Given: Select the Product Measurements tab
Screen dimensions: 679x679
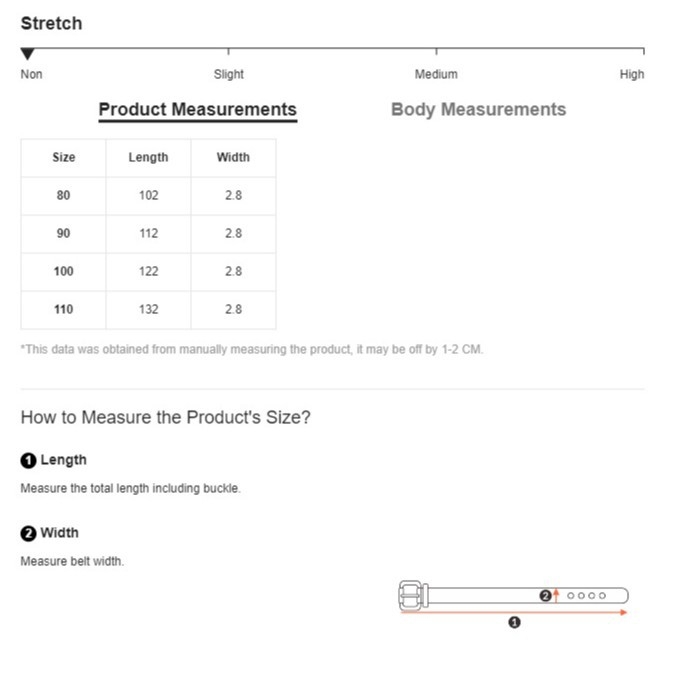Looking at the screenshot, I should [197, 110].
